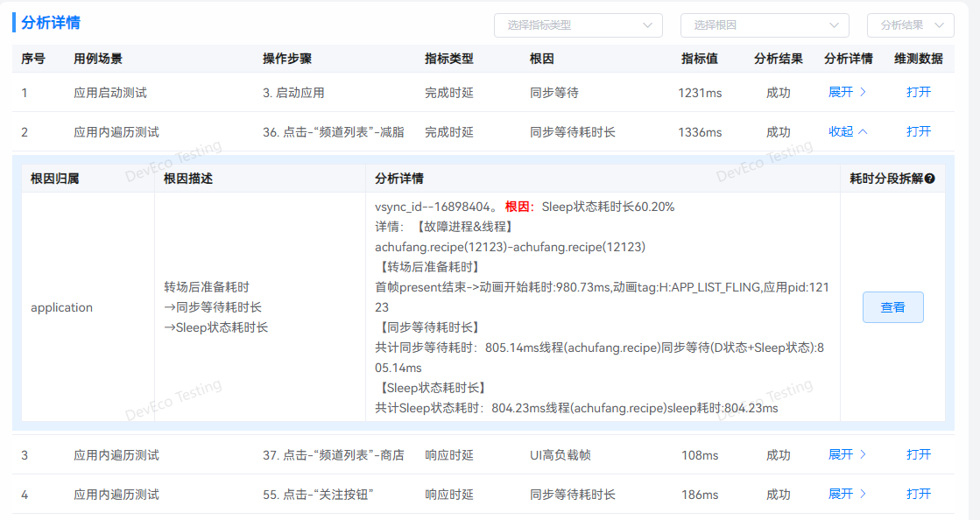980x520 pixels.
Task: Open 维测数据 link for row 3
Action: [x=919, y=454]
